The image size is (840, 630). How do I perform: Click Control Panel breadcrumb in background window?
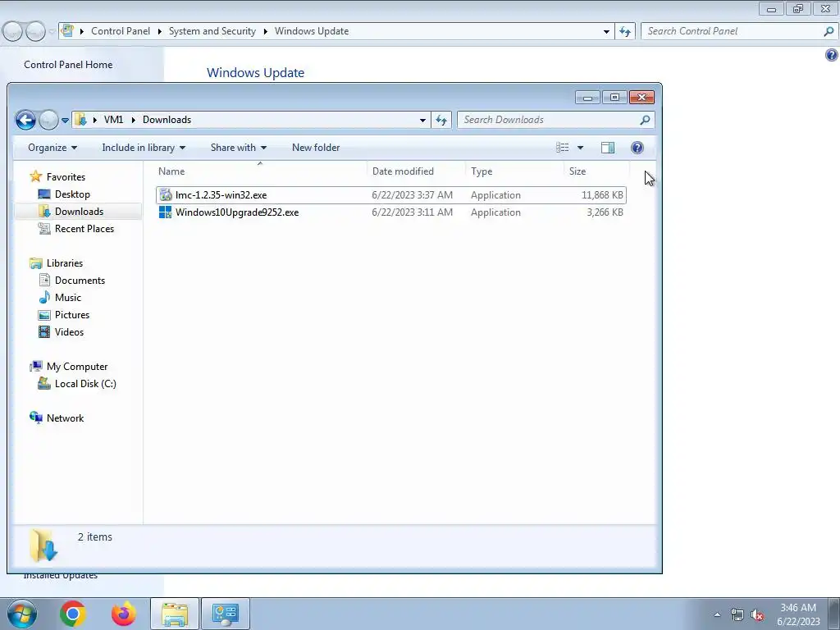[121, 31]
